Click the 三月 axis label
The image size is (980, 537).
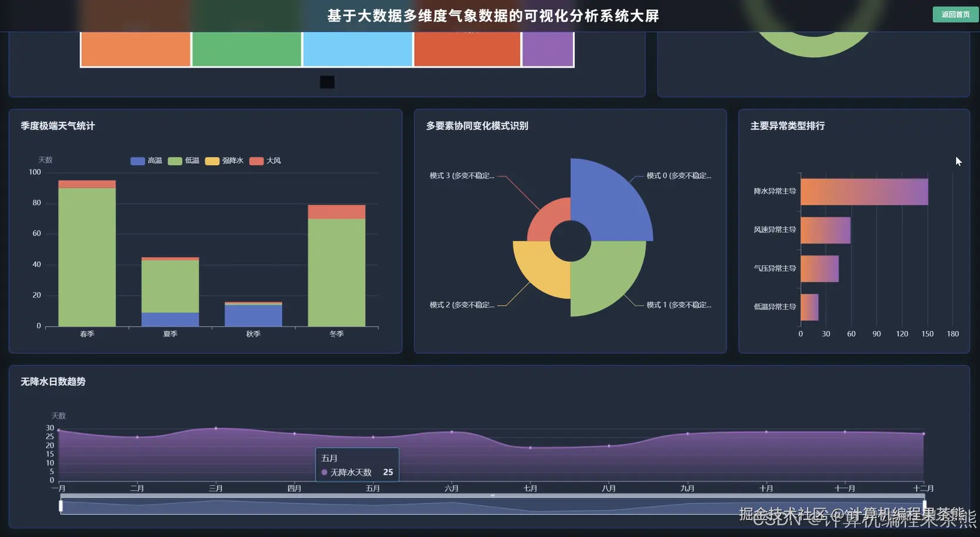pyautogui.click(x=215, y=488)
